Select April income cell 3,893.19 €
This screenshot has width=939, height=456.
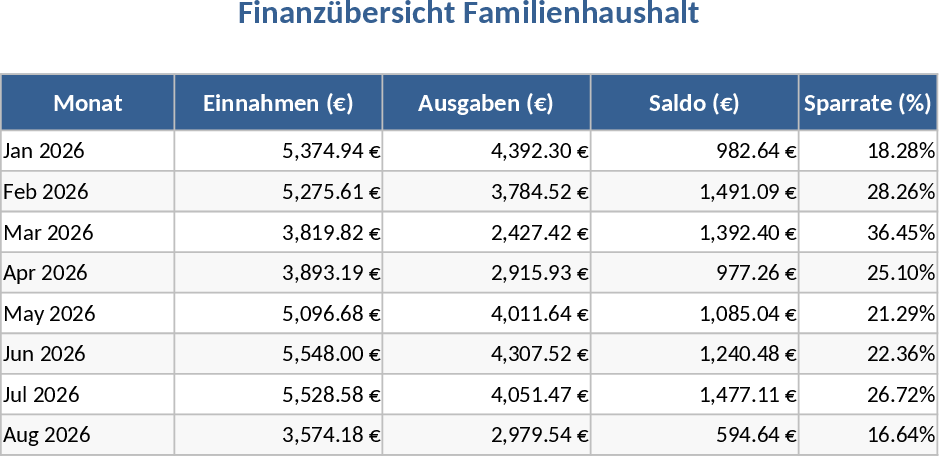tap(331, 273)
